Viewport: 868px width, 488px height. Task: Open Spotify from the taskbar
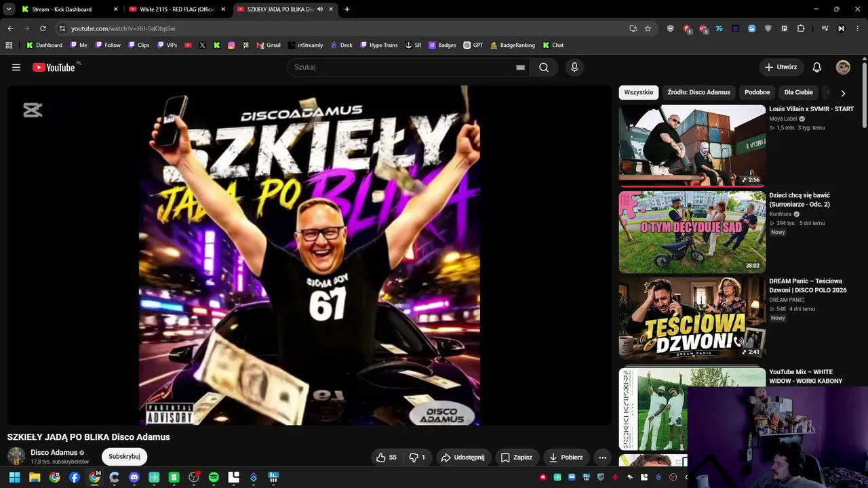point(214,477)
